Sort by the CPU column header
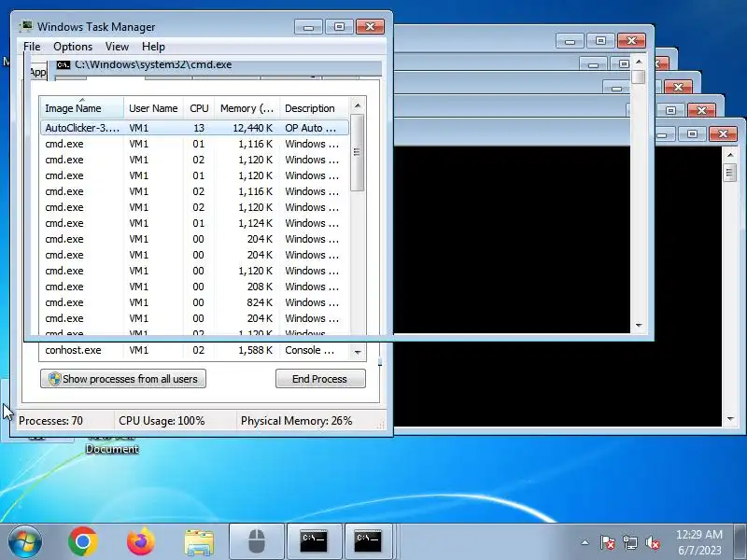 199,108
